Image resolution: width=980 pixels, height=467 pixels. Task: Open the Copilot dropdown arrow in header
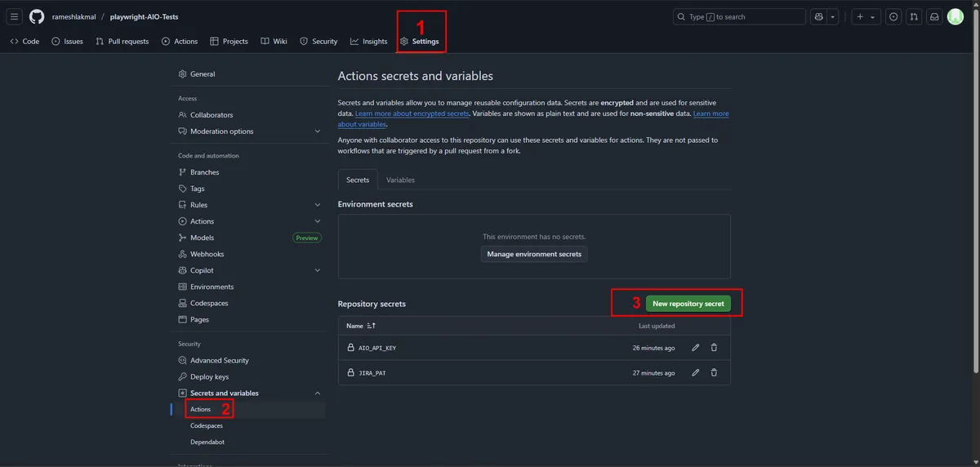[x=833, y=16]
